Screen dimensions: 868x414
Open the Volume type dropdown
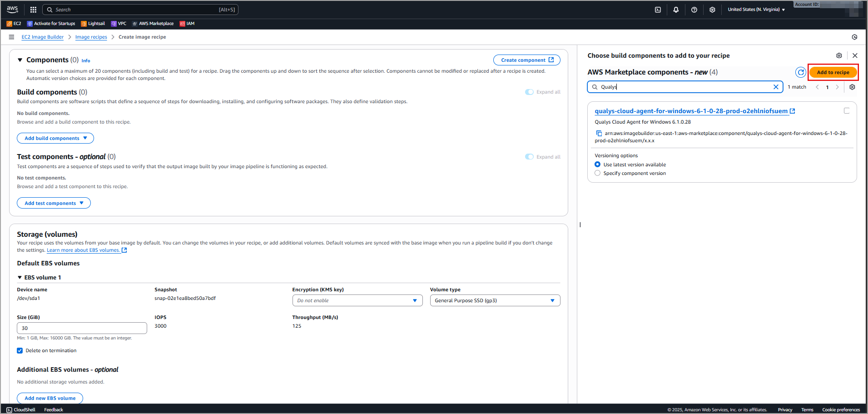[x=495, y=300]
